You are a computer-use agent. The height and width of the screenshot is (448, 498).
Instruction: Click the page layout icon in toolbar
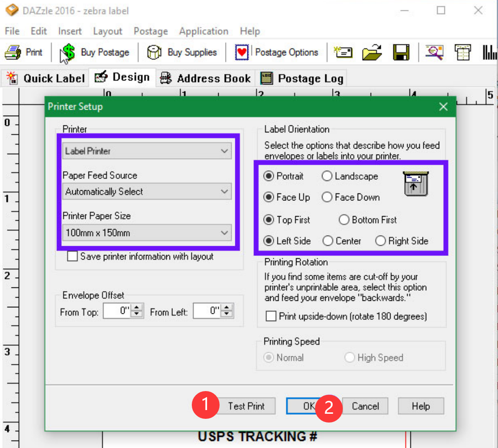(462, 52)
